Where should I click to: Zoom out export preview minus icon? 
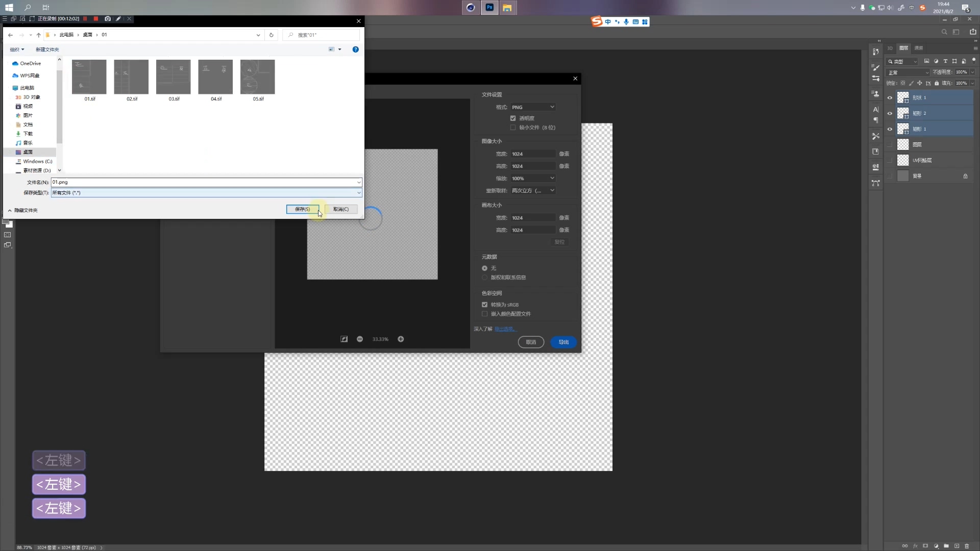tap(360, 339)
